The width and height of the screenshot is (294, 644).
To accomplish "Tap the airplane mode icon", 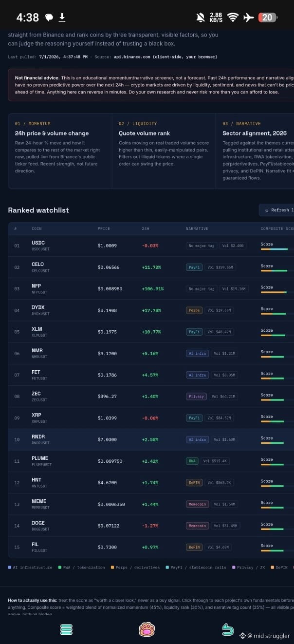I will (248, 18).
